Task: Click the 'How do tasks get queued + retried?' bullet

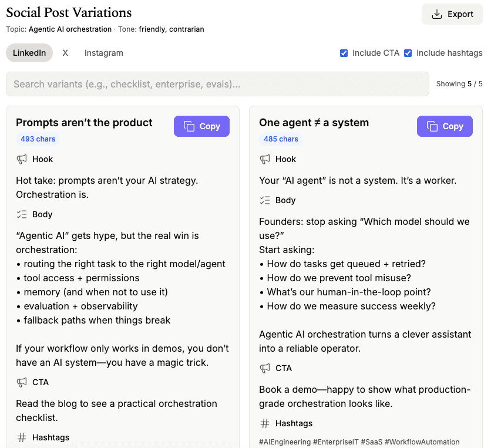Action: (x=342, y=264)
